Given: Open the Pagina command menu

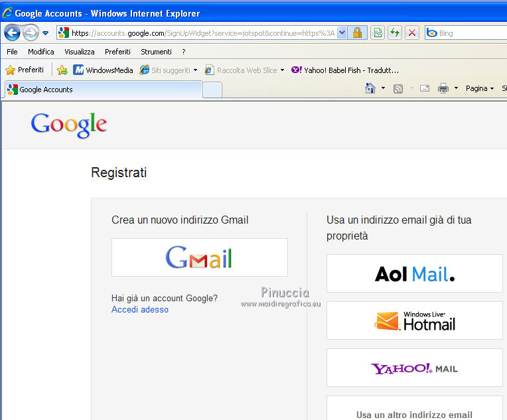Looking at the screenshot, I should pyautogui.click(x=480, y=88).
